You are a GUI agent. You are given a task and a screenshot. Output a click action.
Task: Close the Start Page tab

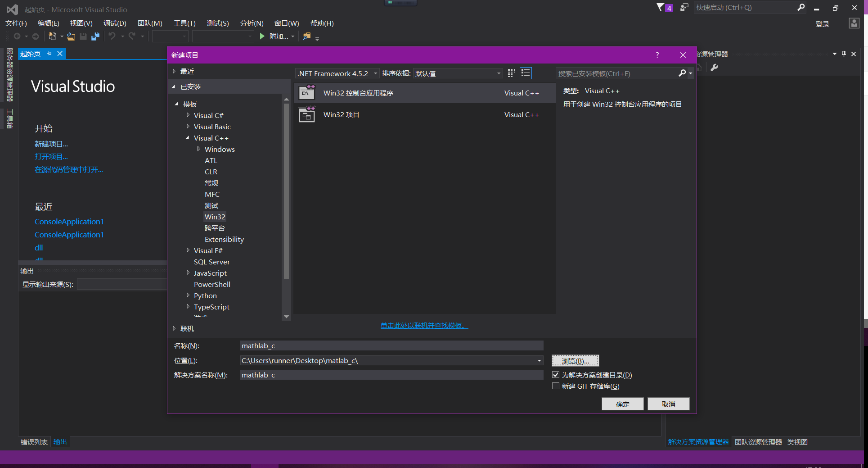point(59,54)
